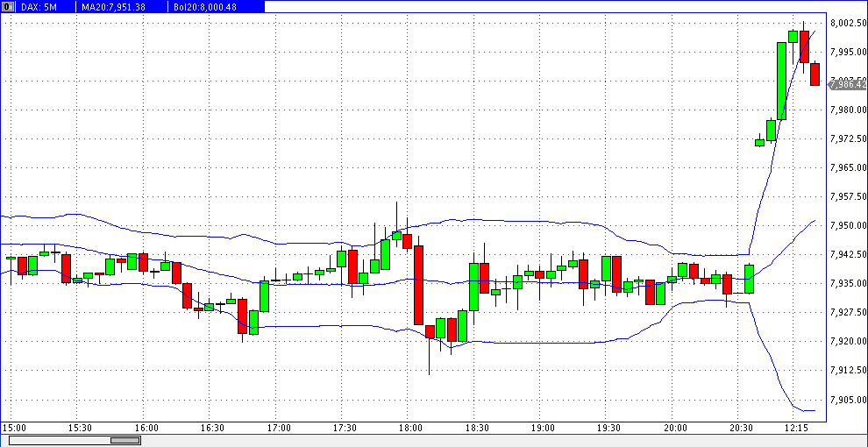Click the 20:00 time axis label
Viewport: 868px width, 447px height.
point(675,429)
